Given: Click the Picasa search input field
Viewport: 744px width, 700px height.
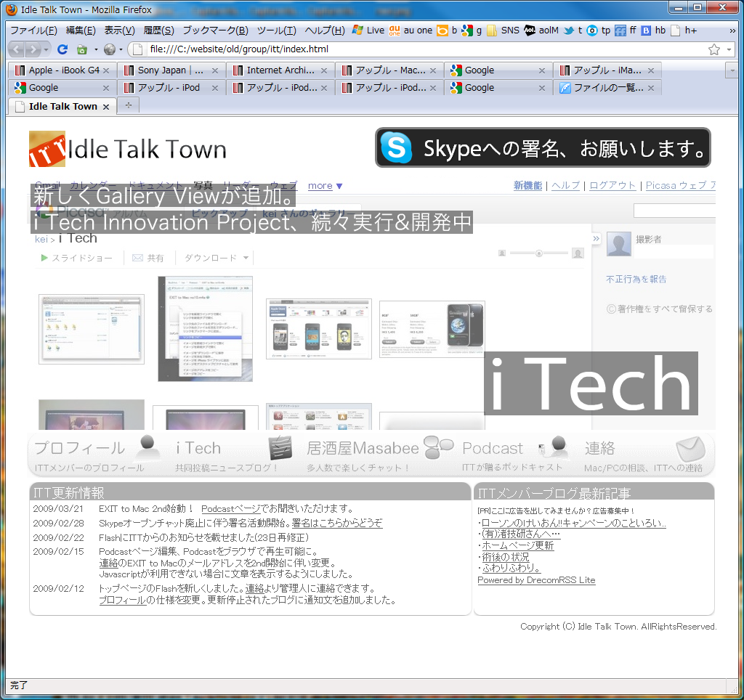Looking at the screenshot, I should (x=674, y=211).
